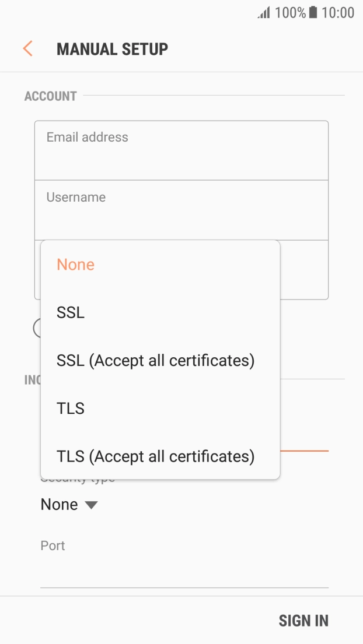Choose the None security option
363x644 pixels.
pos(76,265)
